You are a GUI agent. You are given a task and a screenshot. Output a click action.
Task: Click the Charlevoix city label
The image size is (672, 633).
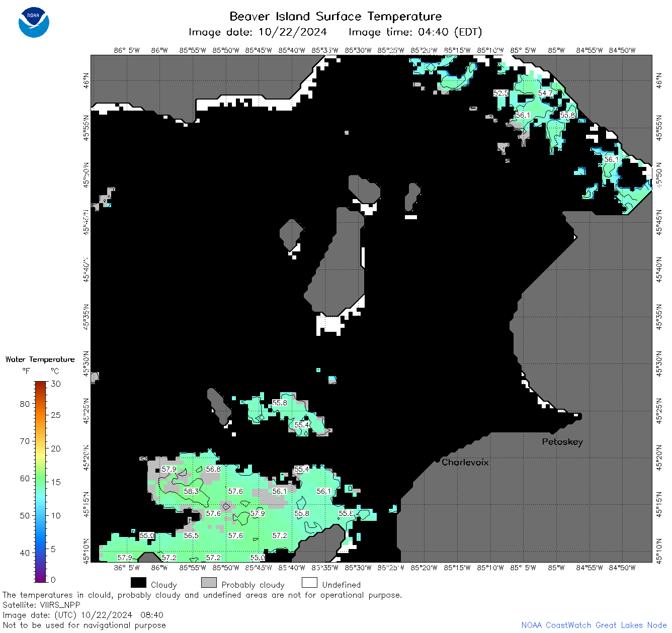465,462
